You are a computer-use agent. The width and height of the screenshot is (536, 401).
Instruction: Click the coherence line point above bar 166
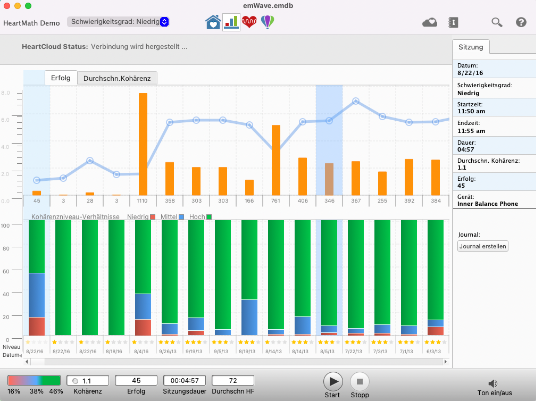pyautogui.click(x=250, y=125)
